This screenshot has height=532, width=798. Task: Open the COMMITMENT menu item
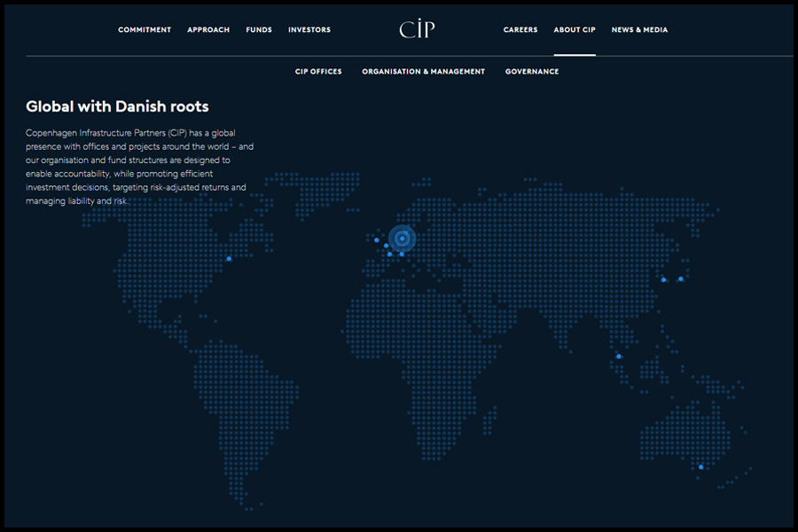click(145, 29)
